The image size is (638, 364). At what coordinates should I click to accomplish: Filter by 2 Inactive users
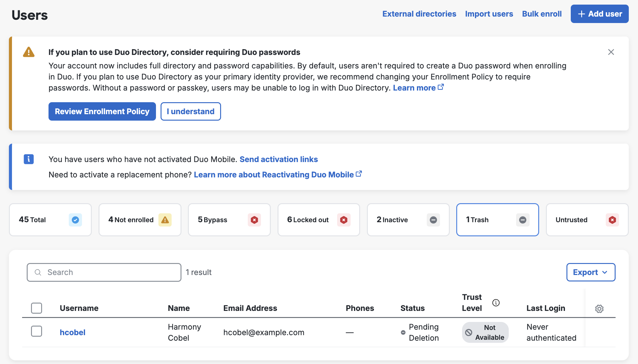point(408,220)
